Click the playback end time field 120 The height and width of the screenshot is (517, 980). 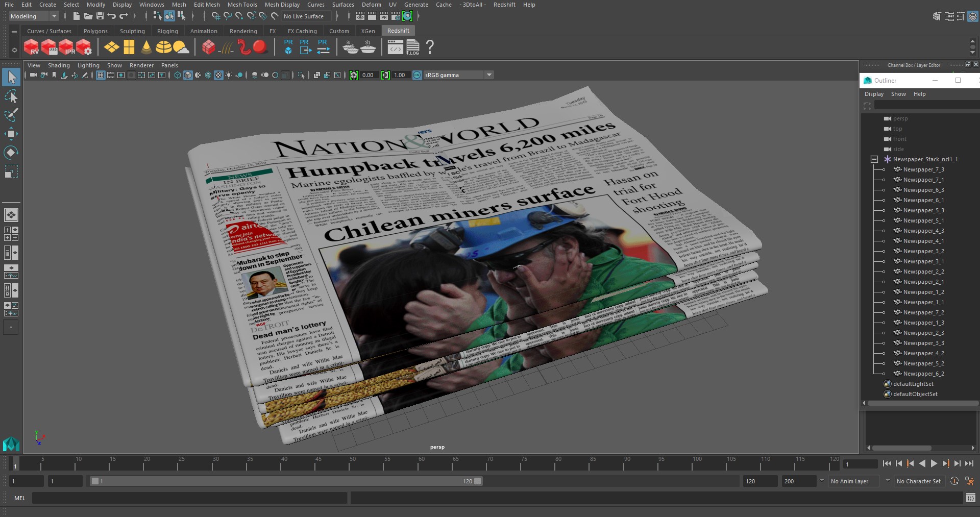759,481
